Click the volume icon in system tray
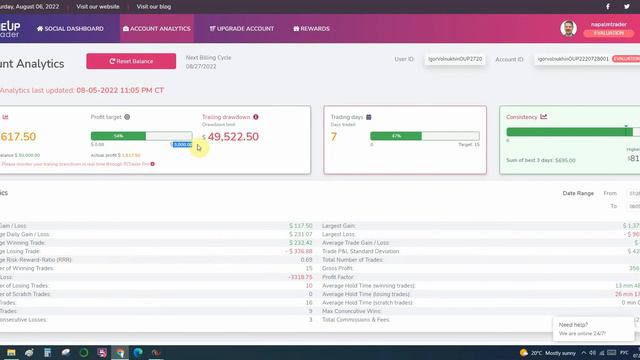 pyautogui.click(x=593, y=353)
